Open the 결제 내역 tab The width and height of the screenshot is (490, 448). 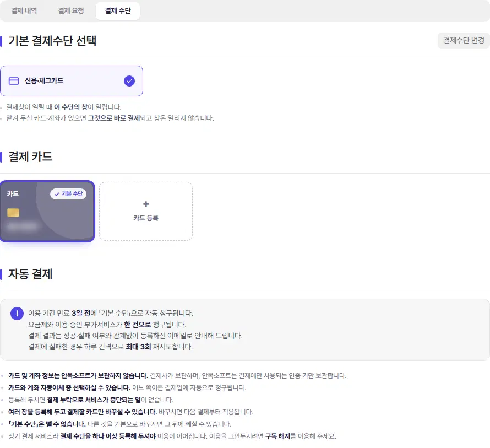(x=24, y=10)
